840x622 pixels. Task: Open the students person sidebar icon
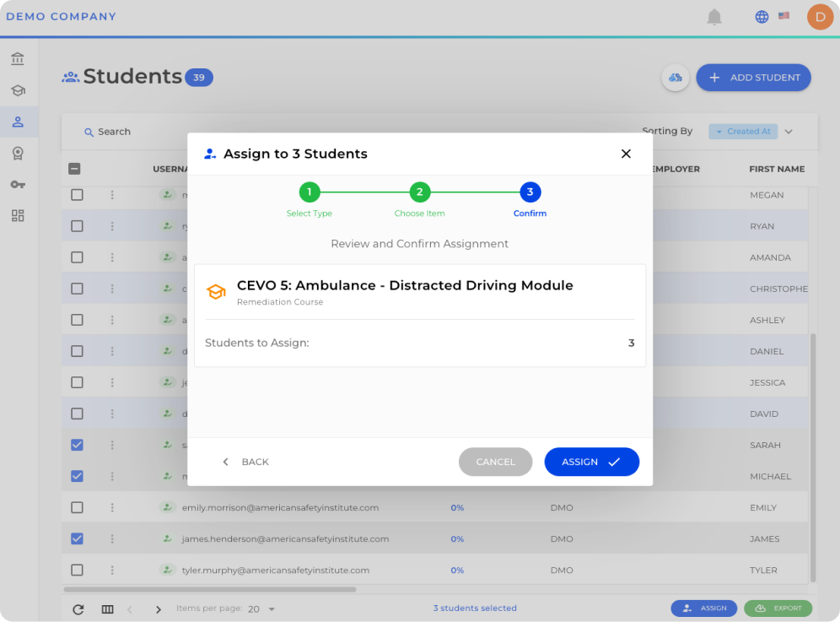18,122
